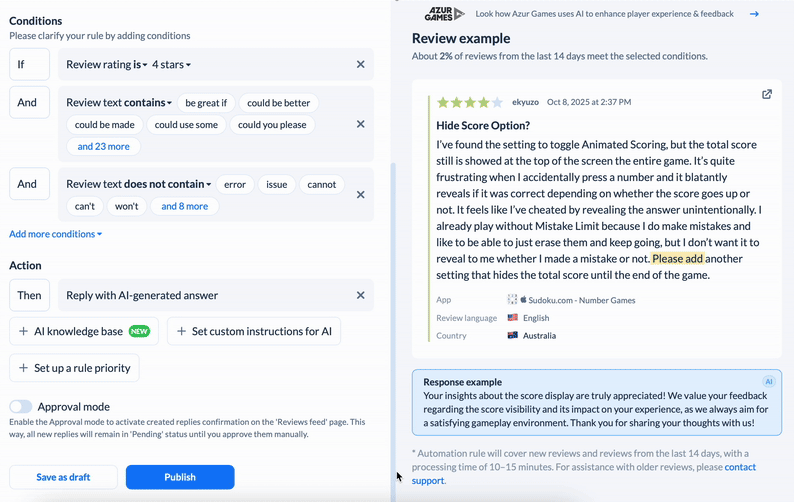Viewport: 794px width, 502px height.
Task: Remove the 'Review text contains' condition
Action: pos(361,124)
